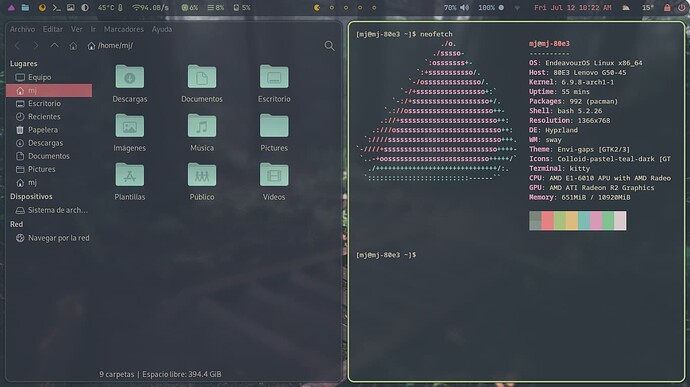Open the Descargas folder icon
This screenshot has height=387, width=690.
(130, 77)
